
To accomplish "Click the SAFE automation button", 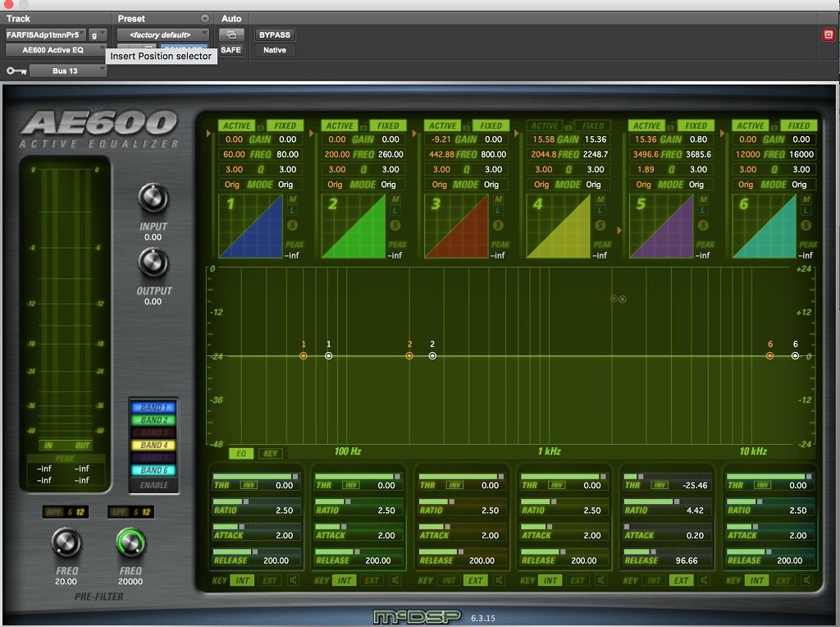I will point(231,50).
